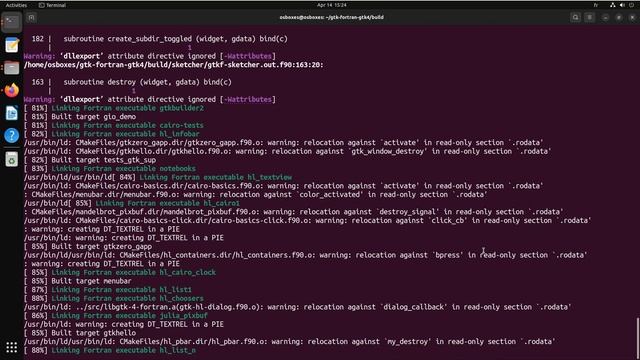Screen dimensions: 640x360
Task: Click the mandelbrot_pixbuf.f90.o warning line
Action: [x=293, y=212]
